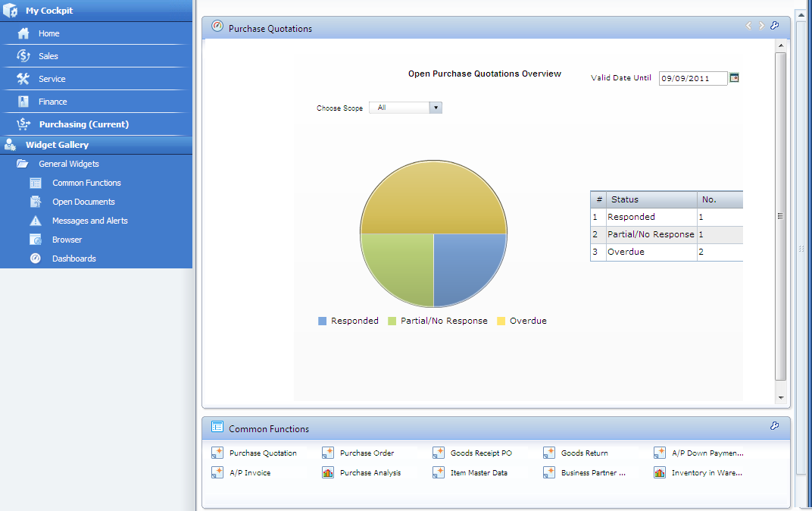812x511 pixels.
Task: Open Purchase Quotations widget settings wrench
Action: pos(775,25)
